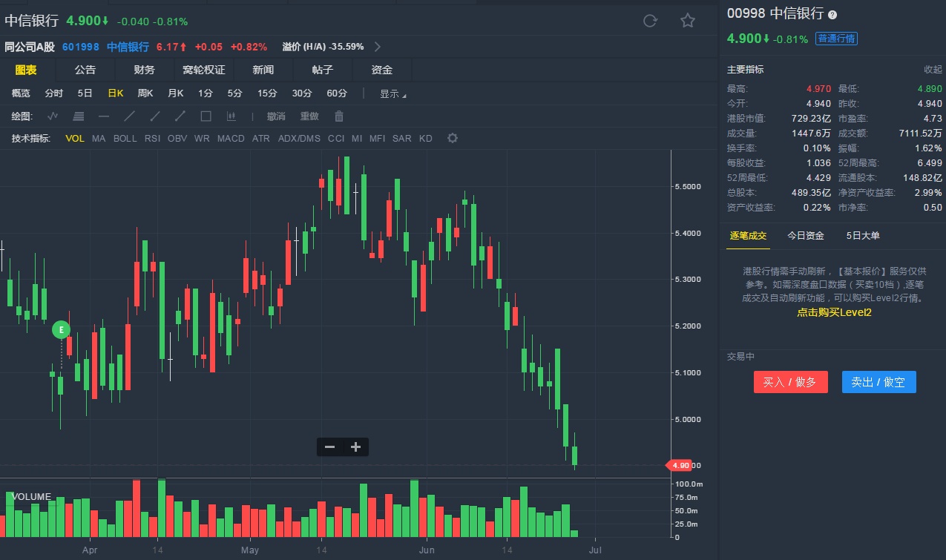Click the 买入 / 做多 button
The height and width of the screenshot is (560, 946).
point(790,382)
